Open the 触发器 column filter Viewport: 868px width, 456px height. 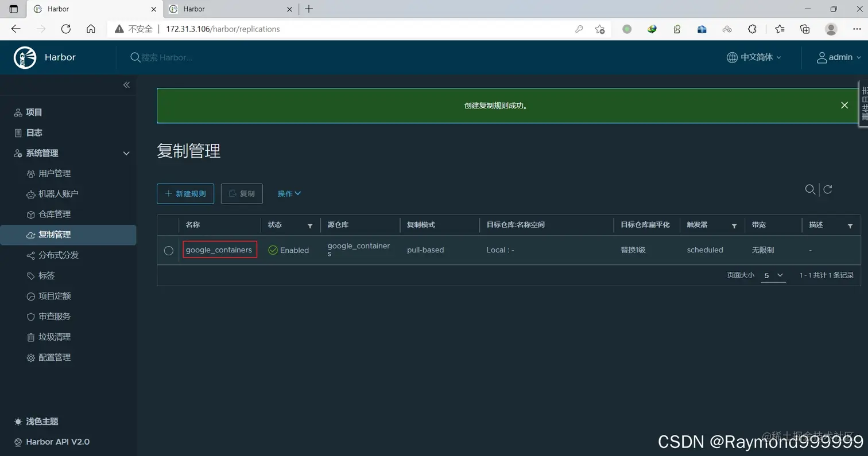pos(734,225)
